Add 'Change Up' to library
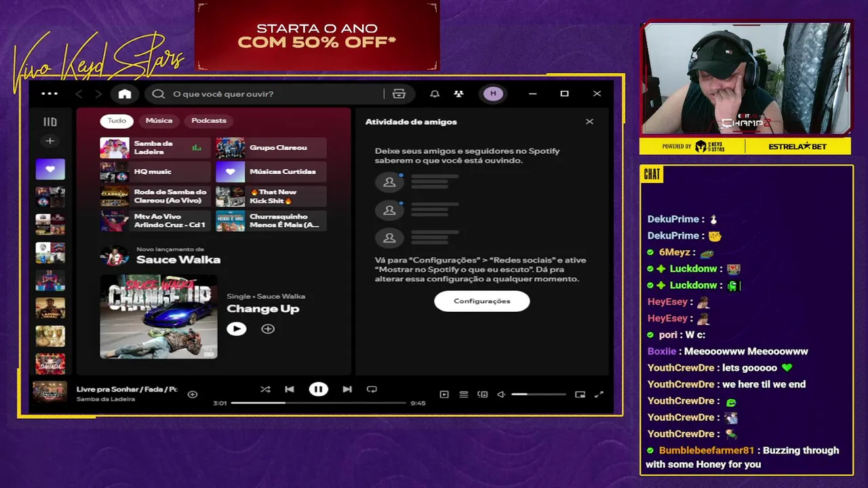 [268, 329]
